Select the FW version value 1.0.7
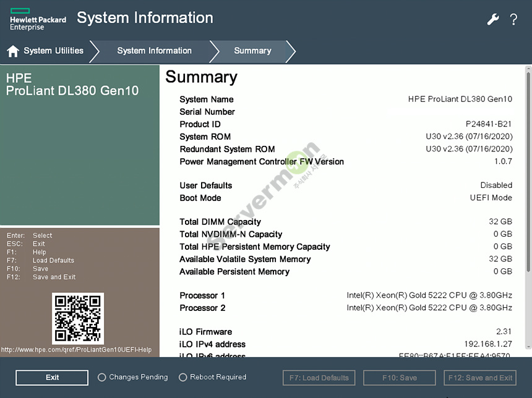This screenshot has width=532, height=398. (x=503, y=161)
